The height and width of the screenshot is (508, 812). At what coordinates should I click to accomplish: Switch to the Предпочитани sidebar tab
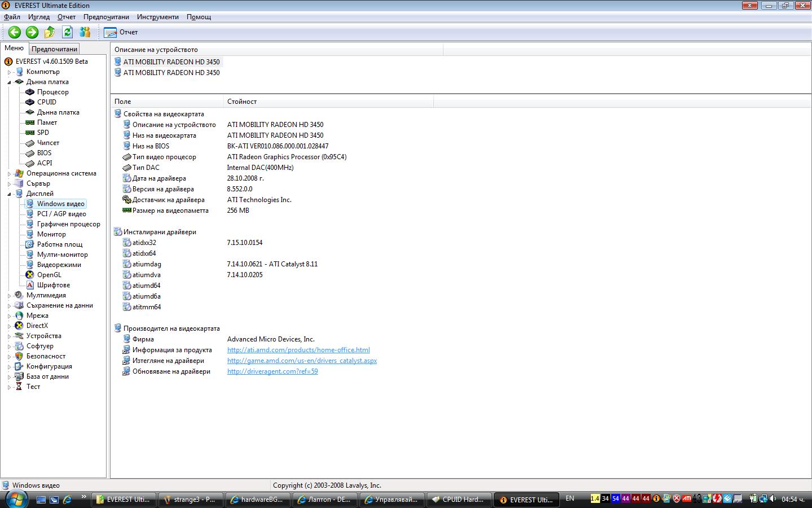[x=54, y=49]
